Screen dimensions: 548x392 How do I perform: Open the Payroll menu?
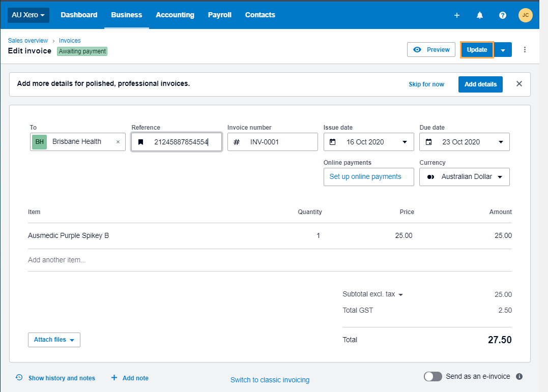click(x=219, y=15)
